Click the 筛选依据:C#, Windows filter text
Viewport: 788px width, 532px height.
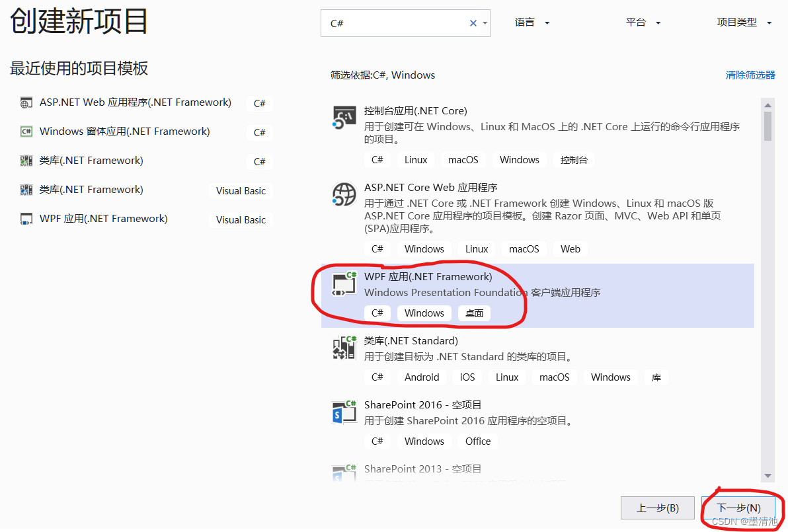click(383, 75)
